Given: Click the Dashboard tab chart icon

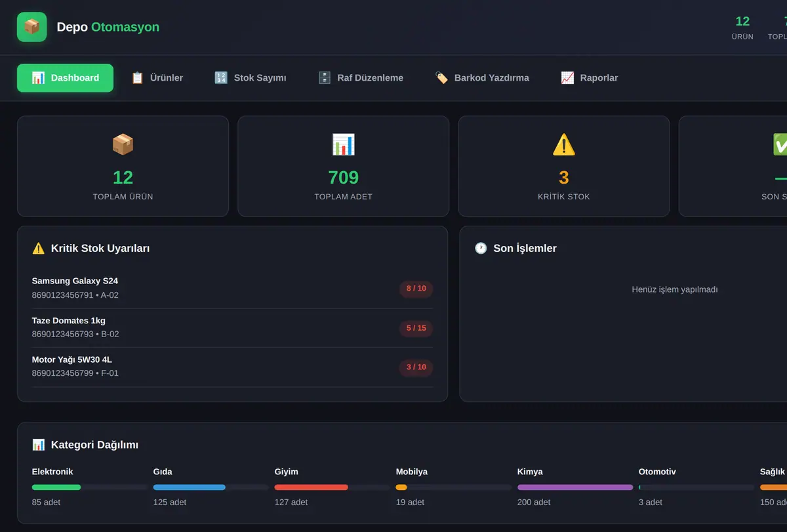Looking at the screenshot, I should point(38,78).
